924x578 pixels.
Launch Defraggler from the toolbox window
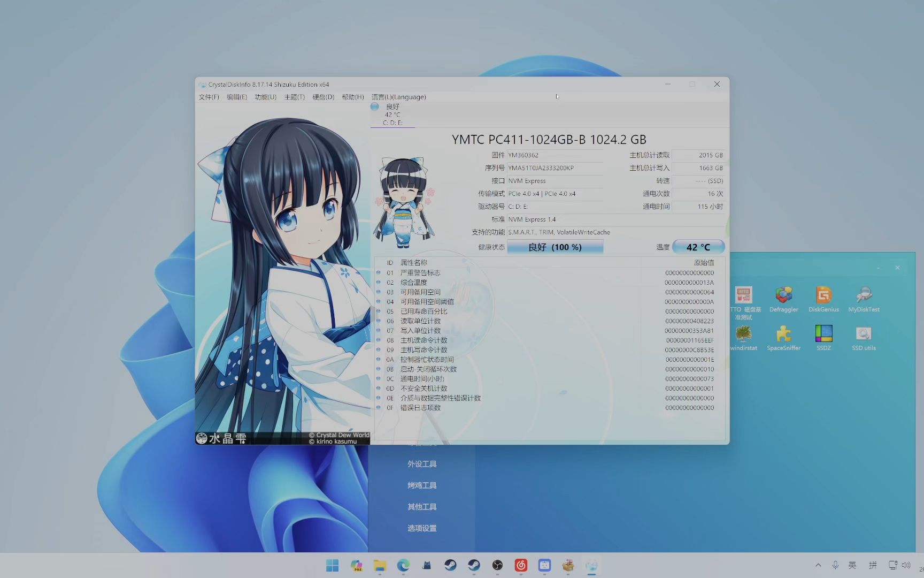coord(783,299)
